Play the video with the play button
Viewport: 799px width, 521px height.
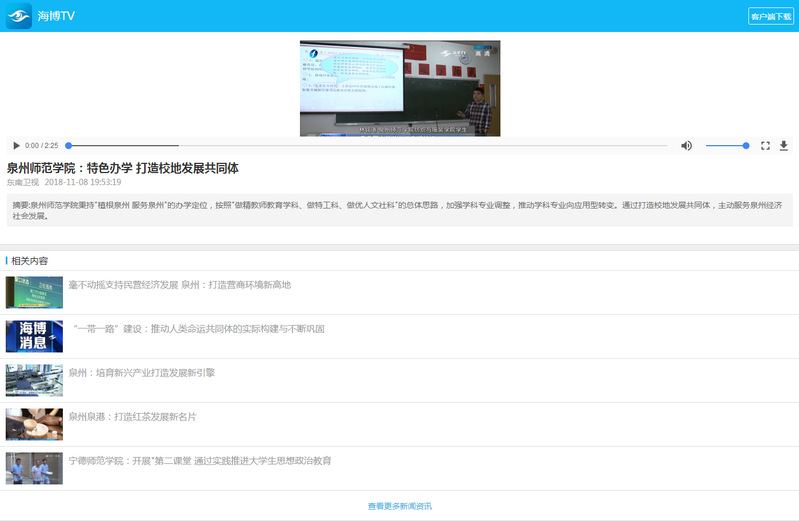pyautogui.click(x=16, y=146)
